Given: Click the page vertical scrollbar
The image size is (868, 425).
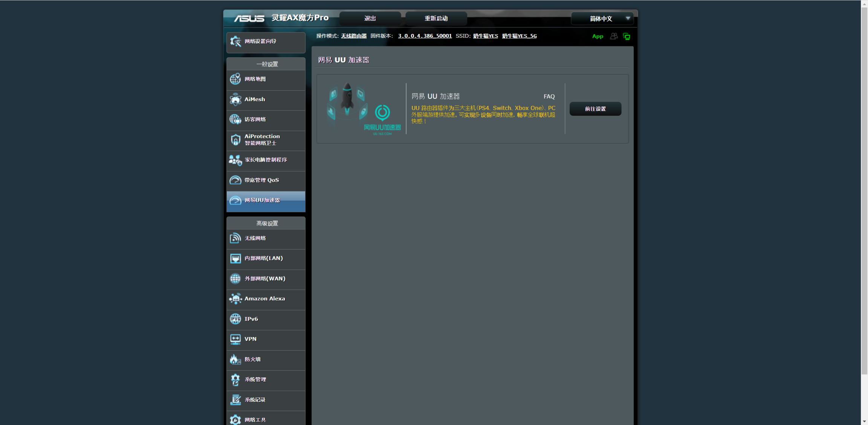Looking at the screenshot, I should (x=864, y=189).
